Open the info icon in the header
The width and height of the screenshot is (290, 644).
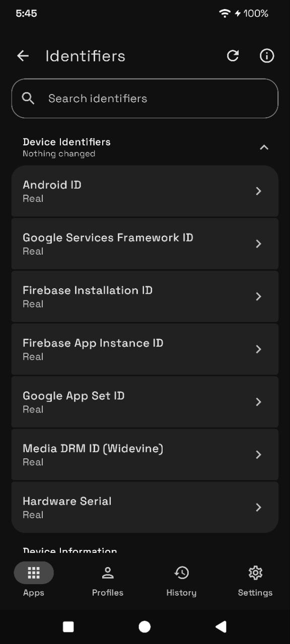[x=267, y=56]
